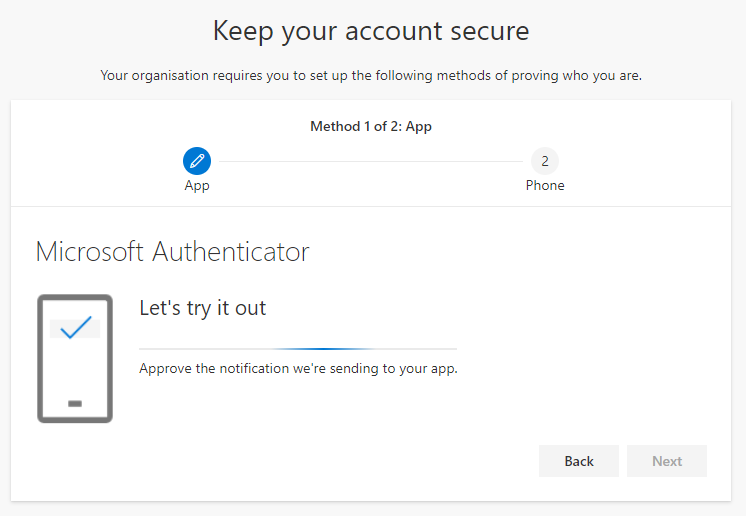Click the "Keep your account secure" heading
746x516 pixels.
(371, 31)
